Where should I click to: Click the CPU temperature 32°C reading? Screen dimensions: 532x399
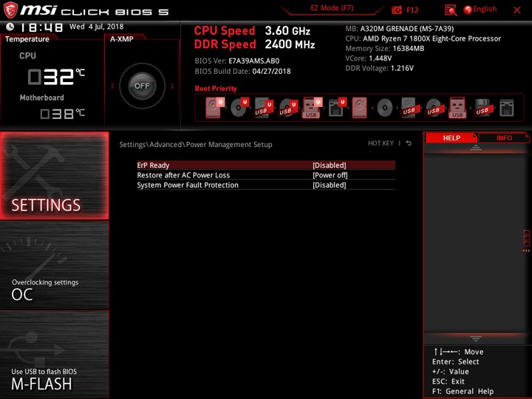coord(56,77)
